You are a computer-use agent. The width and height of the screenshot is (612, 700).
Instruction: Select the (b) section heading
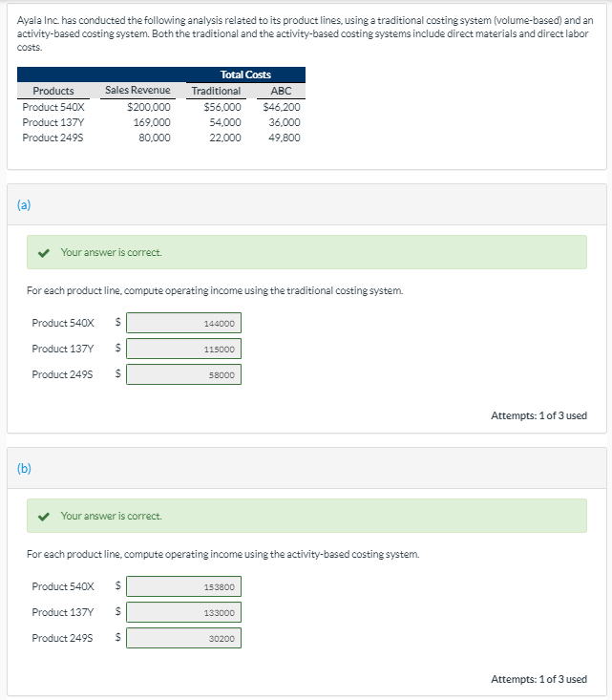tap(24, 468)
